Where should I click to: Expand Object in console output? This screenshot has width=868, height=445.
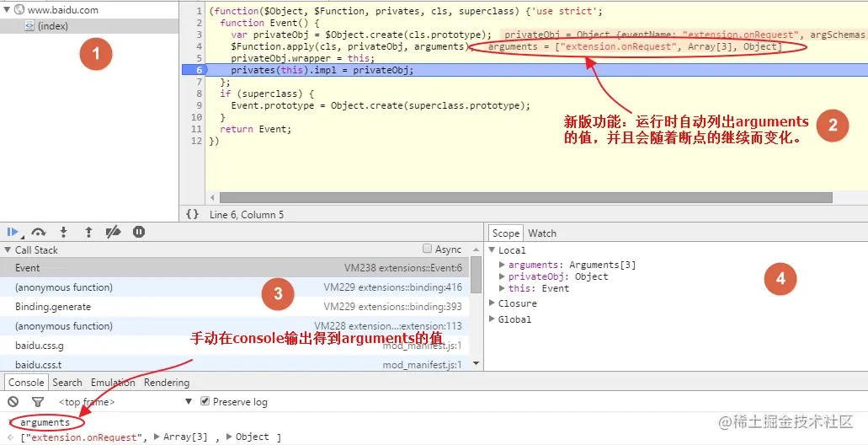230,437
